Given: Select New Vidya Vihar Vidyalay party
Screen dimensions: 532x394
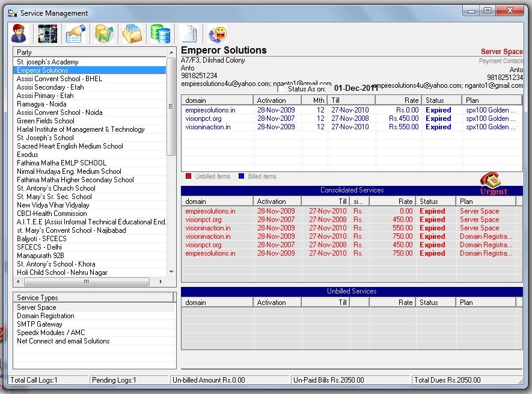Looking at the screenshot, I should (x=90, y=205).
